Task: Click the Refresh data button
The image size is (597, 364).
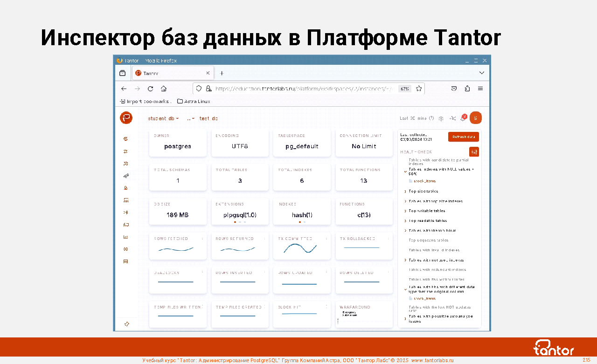Action: 464,137
